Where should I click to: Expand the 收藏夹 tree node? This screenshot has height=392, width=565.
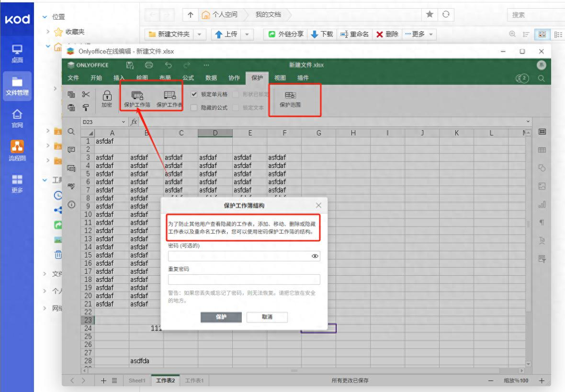[48, 32]
